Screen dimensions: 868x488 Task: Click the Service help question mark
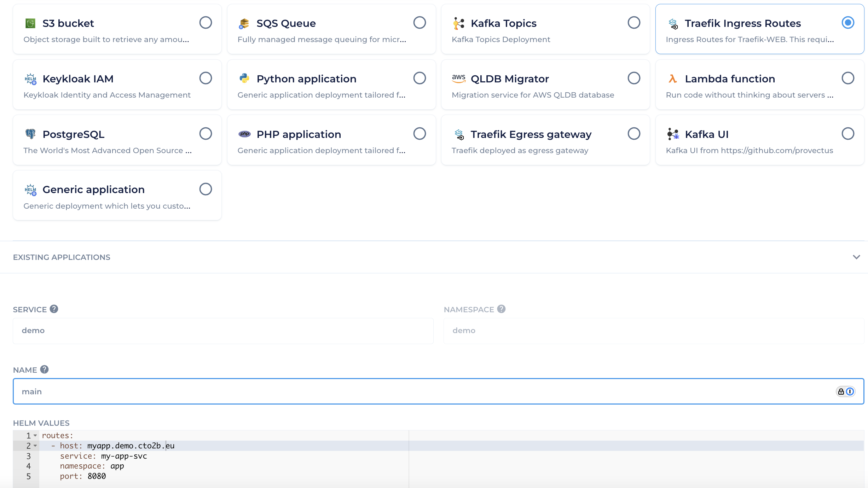[x=54, y=309]
